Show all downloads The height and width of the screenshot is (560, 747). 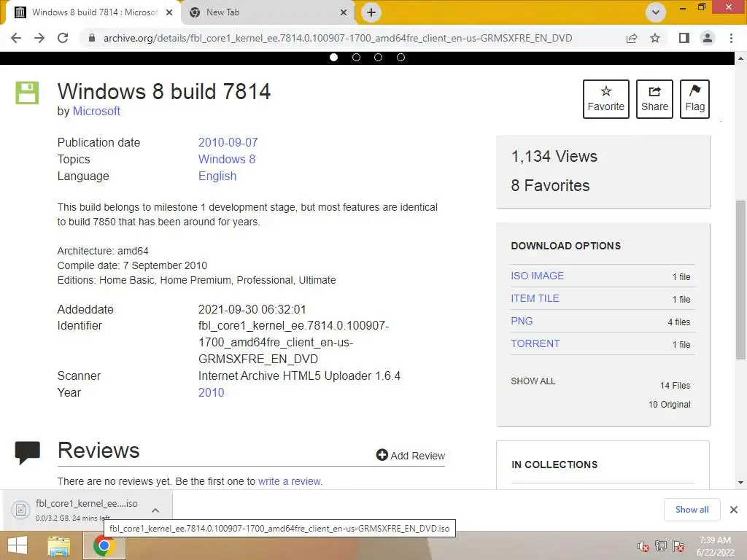[x=692, y=510]
